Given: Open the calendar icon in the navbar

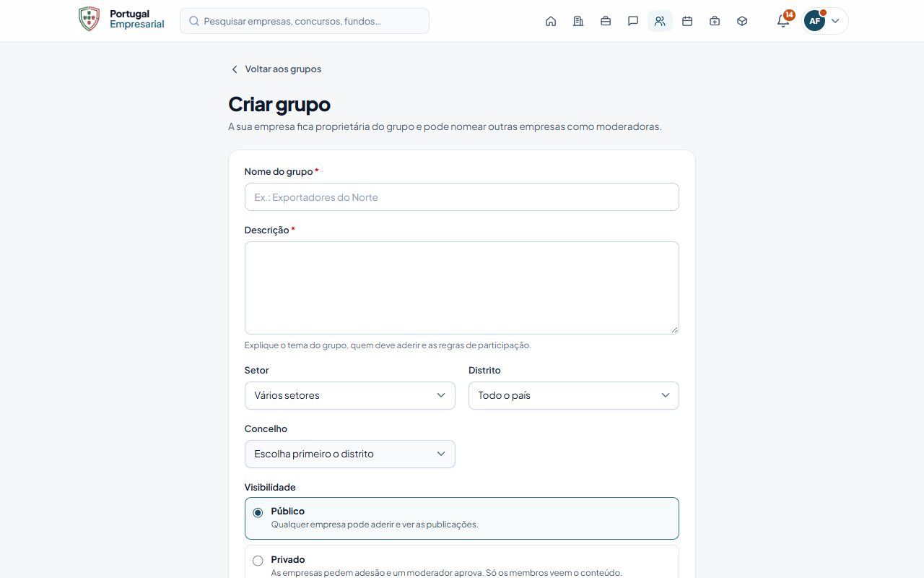Looking at the screenshot, I should (687, 21).
